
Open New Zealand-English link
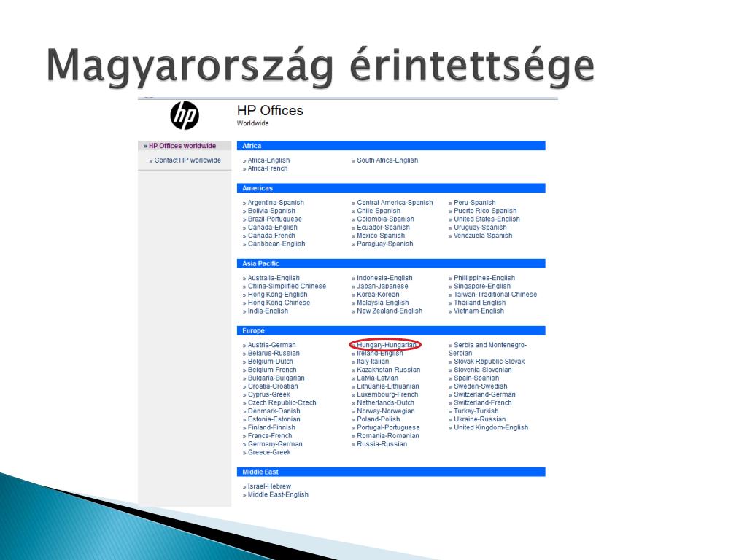pos(390,311)
